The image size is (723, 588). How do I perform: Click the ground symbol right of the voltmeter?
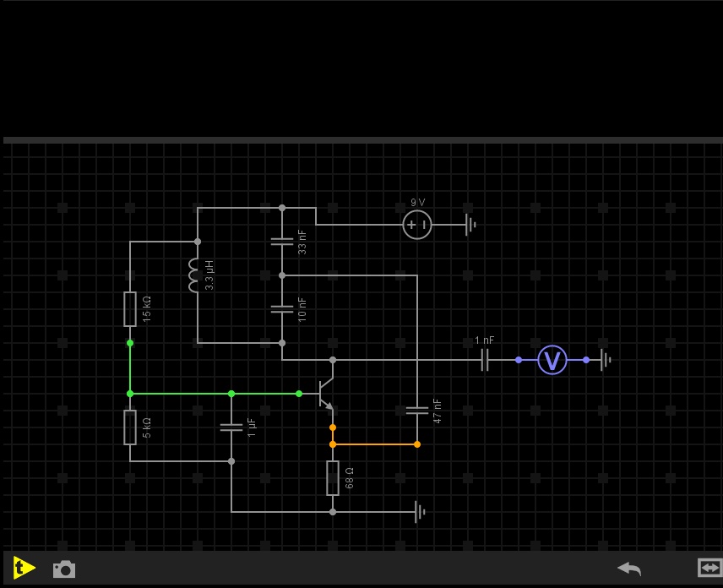pos(605,360)
